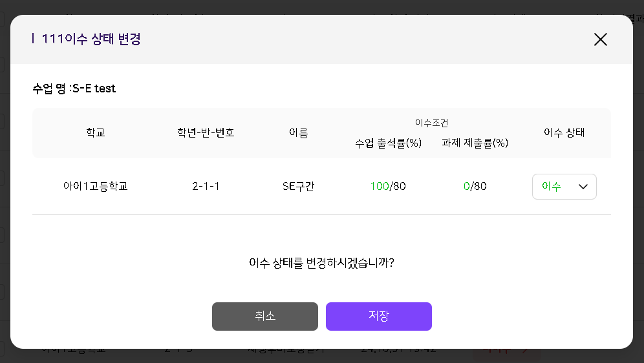Click the 수업 명 :S-E test label
This screenshot has height=363, width=644.
click(74, 88)
